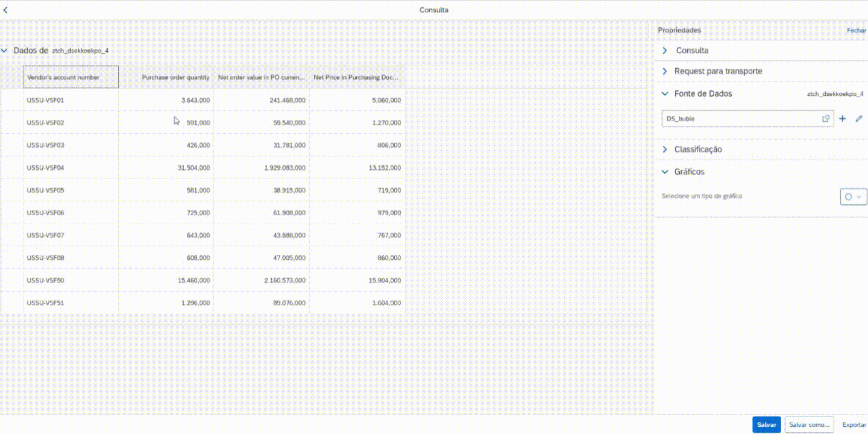Select Vendor's account number column header
The image size is (868, 434).
(x=71, y=77)
